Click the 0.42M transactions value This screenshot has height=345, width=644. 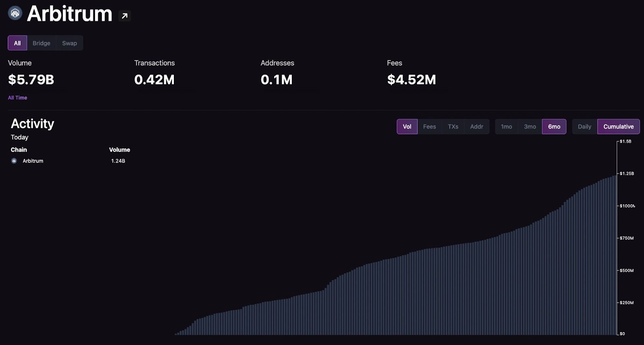155,80
